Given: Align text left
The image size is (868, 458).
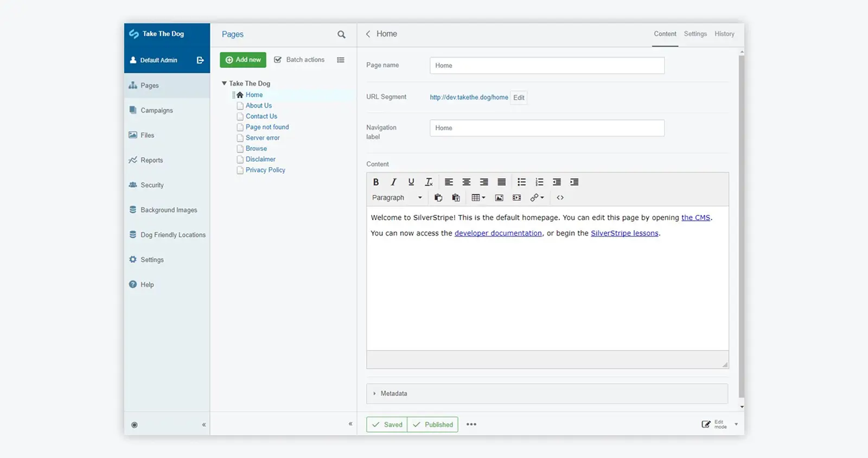Looking at the screenshot, I should (449, 182).
